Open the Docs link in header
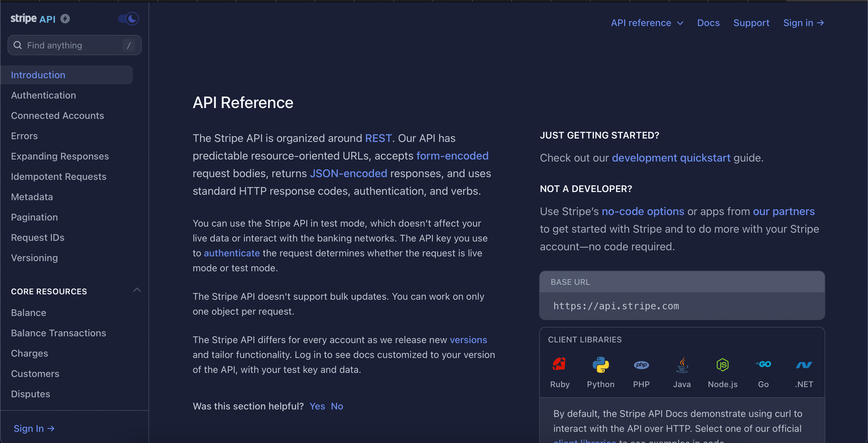The image size is (868, 443). coord(708,23)
